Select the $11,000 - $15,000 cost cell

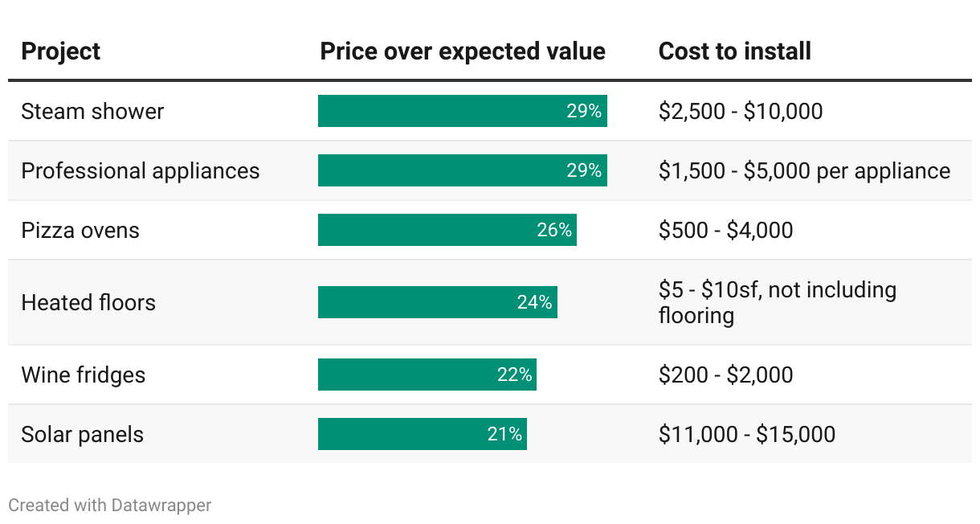click(747, 434)
